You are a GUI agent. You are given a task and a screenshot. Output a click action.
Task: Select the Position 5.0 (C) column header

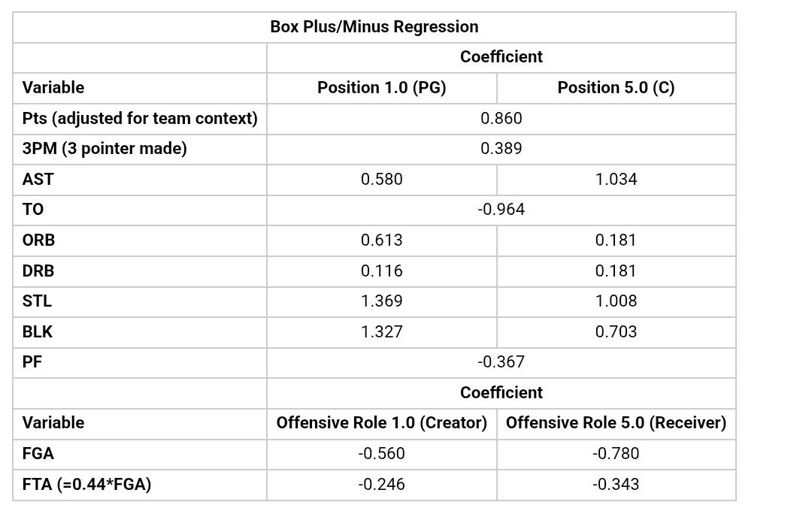(x=616, y=87)
